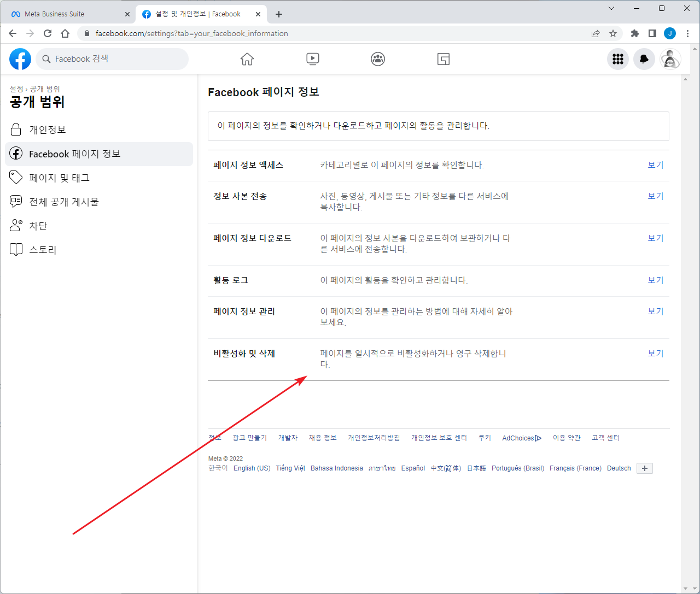Select 페이지 및 태그 in the sidebar

click(99, 178)
